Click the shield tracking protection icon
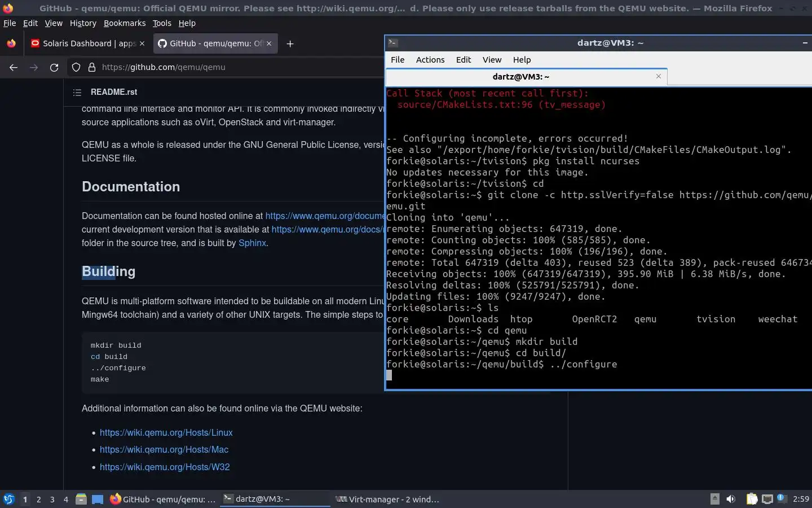The width and height of the screenshot is (812, 508). (76, 67)
